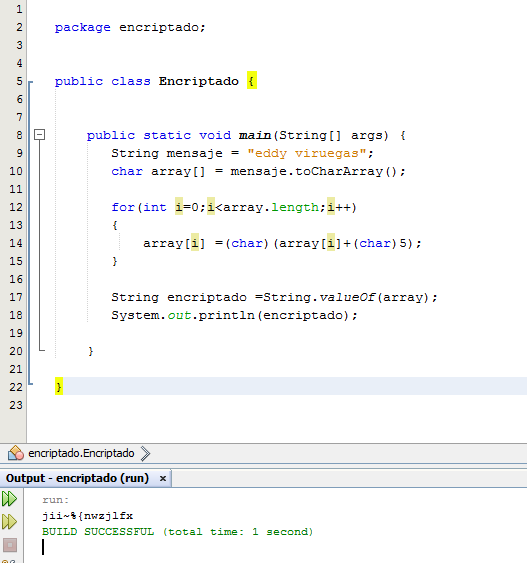Click line number 8 in the gutter
This screenshot has width=527, height=563.
(x=19, y=135)
